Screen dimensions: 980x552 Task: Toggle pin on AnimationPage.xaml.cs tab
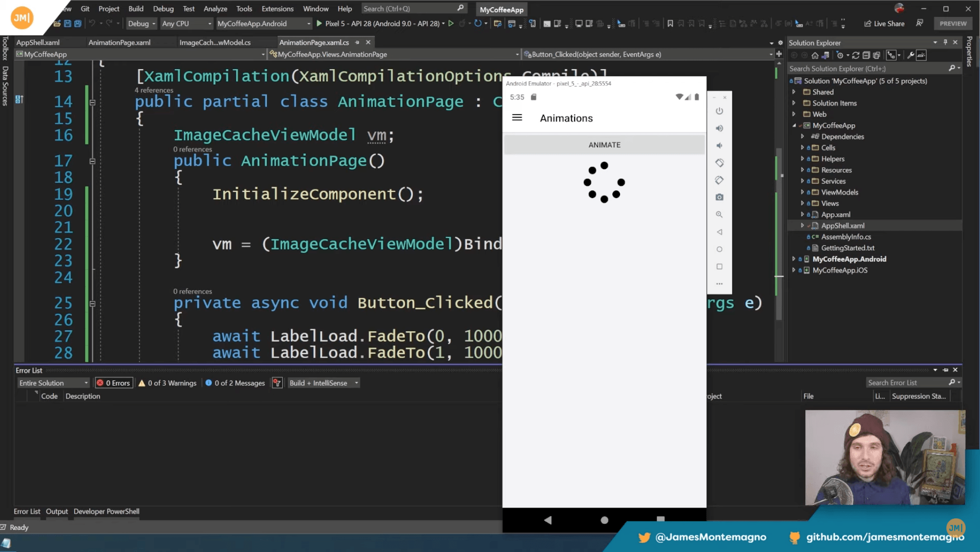point(357,42)
